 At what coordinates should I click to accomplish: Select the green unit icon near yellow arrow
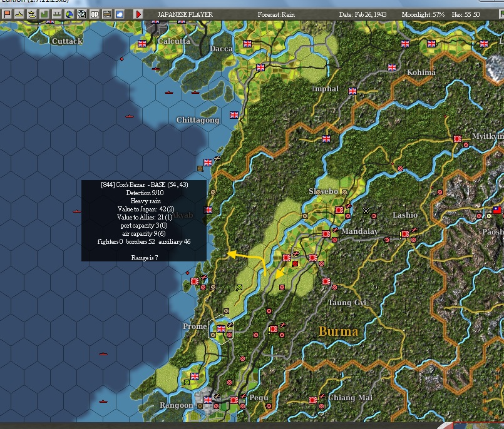(239, 288)
